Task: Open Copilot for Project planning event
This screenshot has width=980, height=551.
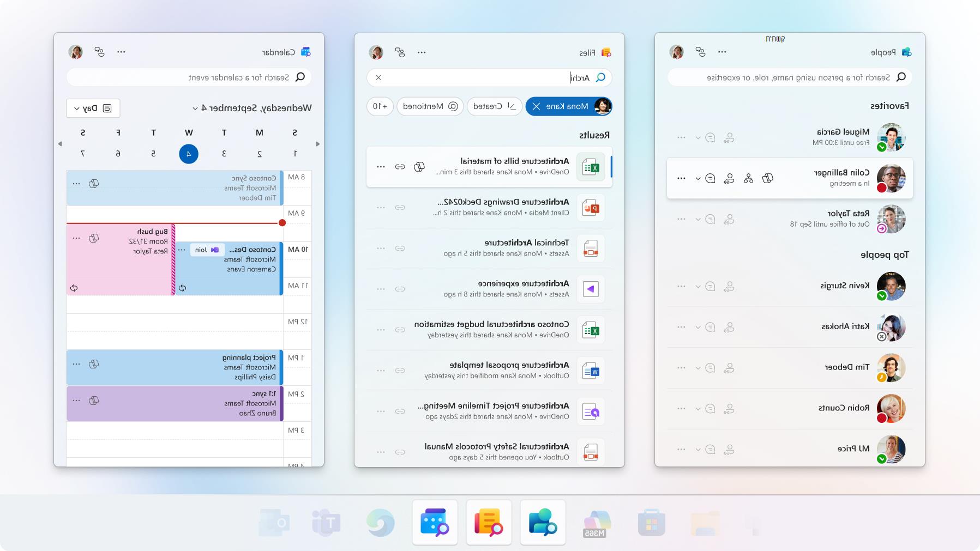Action: (94, 364)
